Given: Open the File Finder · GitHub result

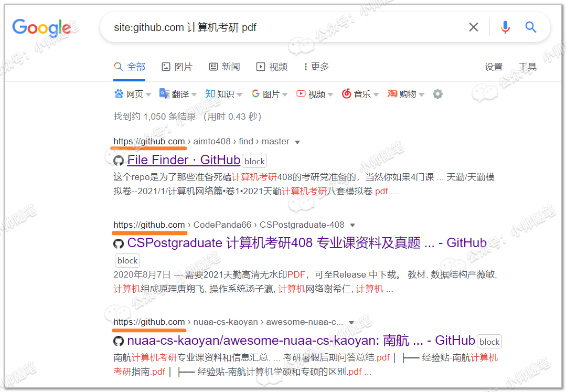Looking at the screenshot, I should pos(184,160).
